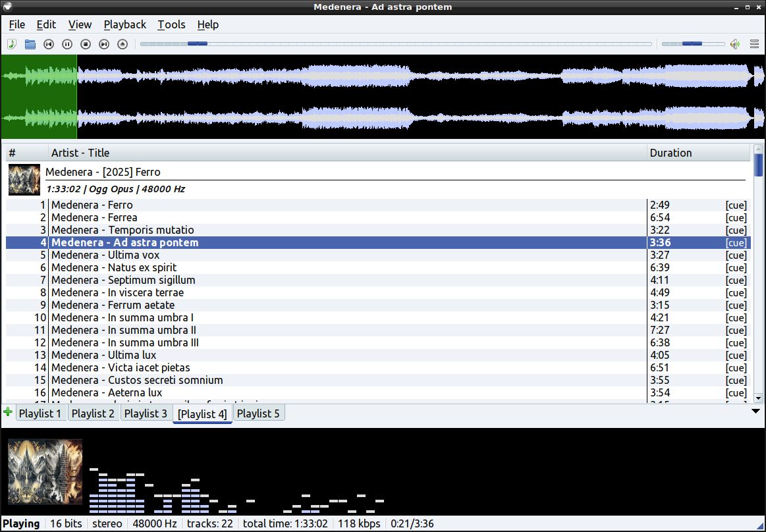The width and height of the screenshot is (766, 532).
Task: Add a new playlist with the plus icon
Action: [x=8, y=412]
